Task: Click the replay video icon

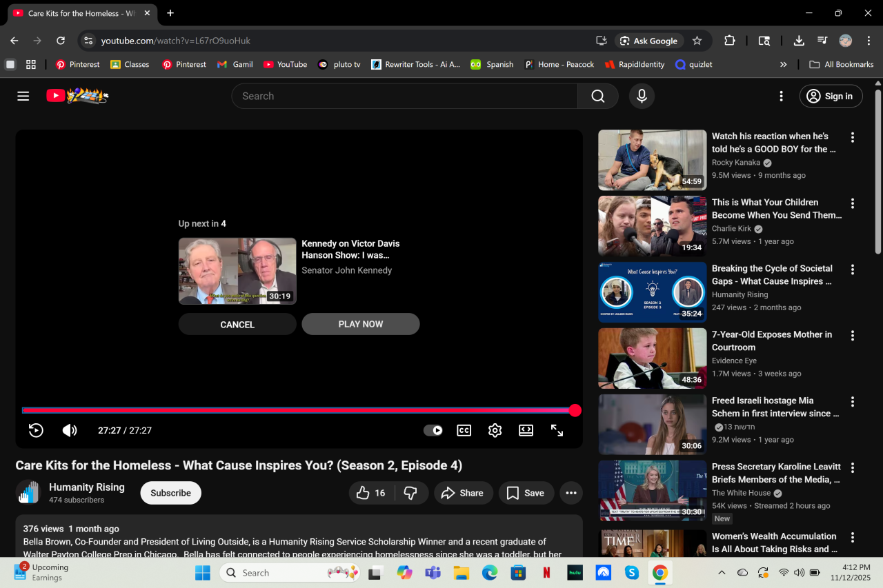Action: 36,431
